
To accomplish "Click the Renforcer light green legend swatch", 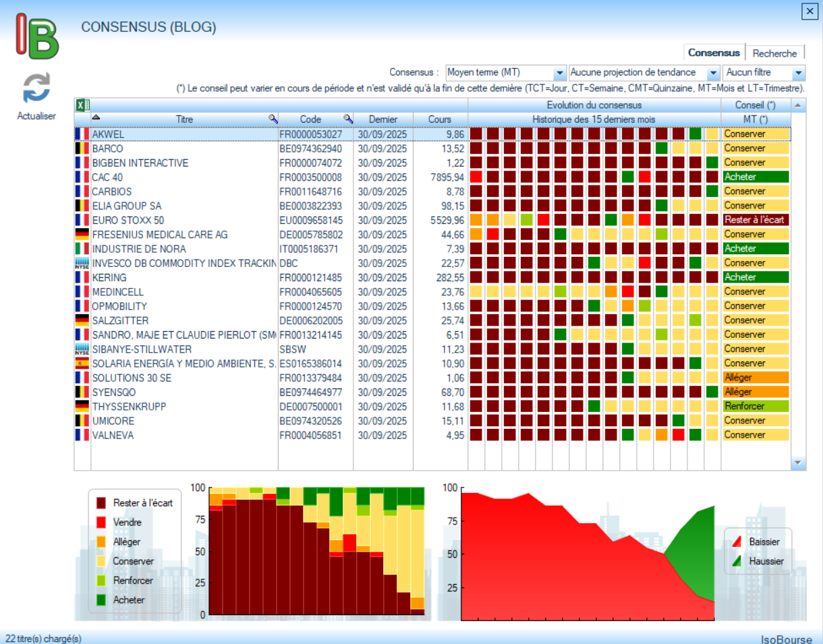I will pos(101,581).
